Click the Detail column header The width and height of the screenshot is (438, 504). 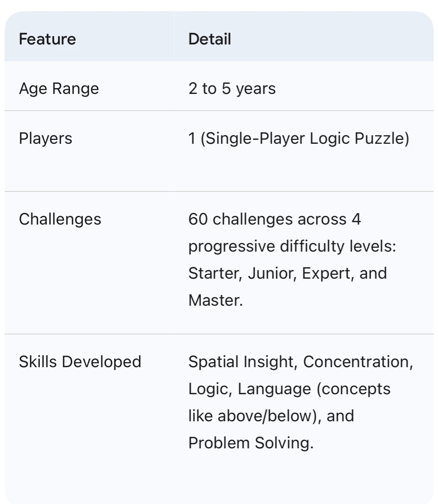pos(210,39)
